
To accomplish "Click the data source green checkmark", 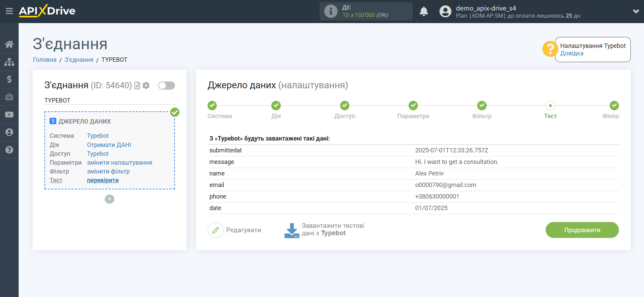I will click(x=175, y=112).
